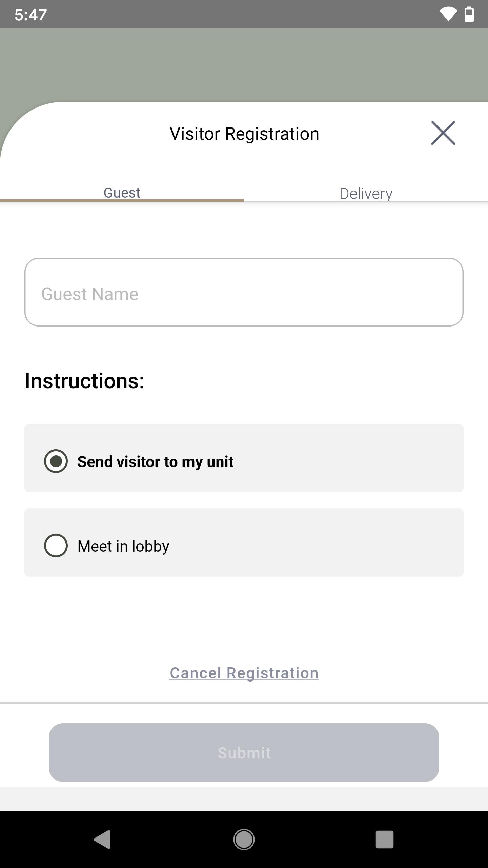Tap the Submit button
488x868 pixels.
tap(244, 753)
